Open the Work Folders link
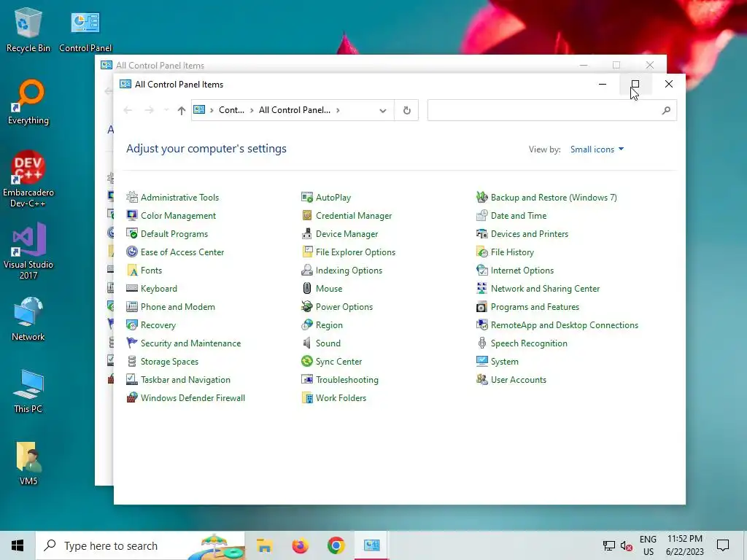Screen dimensions: 747x560 click(x=341, y=397)
